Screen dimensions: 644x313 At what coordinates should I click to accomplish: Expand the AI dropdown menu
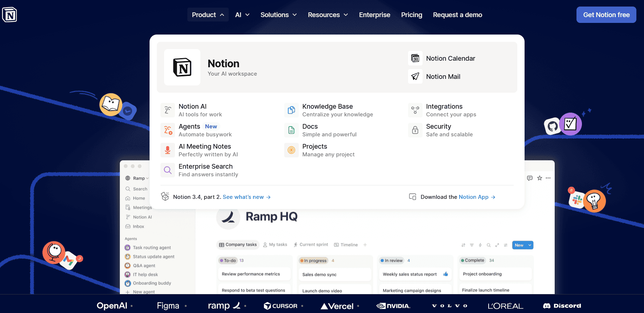242,15
